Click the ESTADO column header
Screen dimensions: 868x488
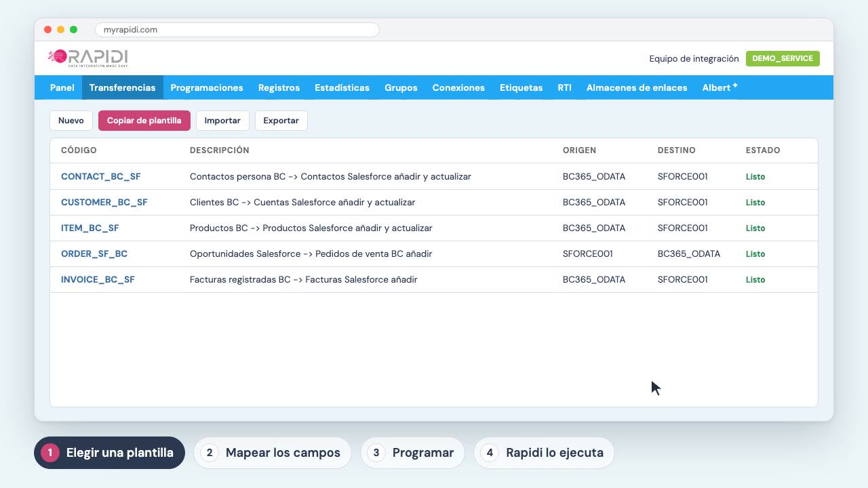point(763,150)
